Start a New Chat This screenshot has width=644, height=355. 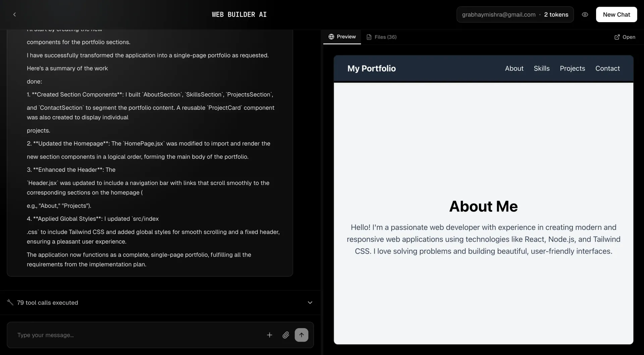coord(616,14)
